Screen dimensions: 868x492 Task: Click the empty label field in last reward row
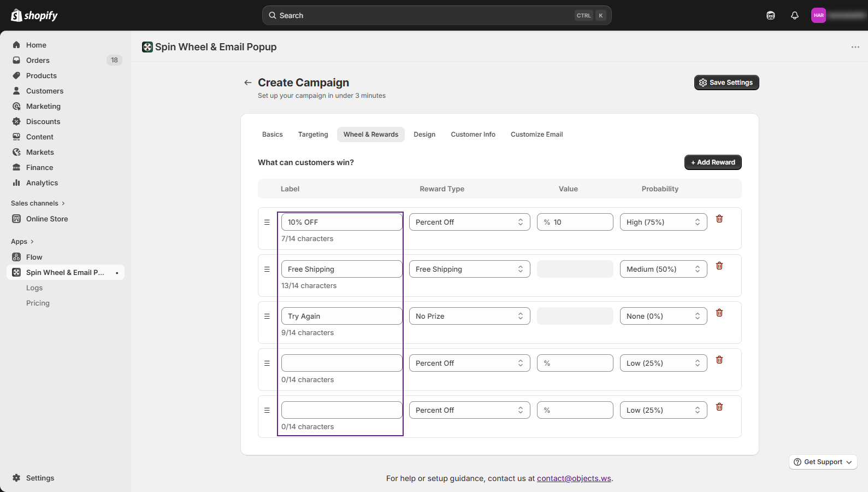(342, 410)
